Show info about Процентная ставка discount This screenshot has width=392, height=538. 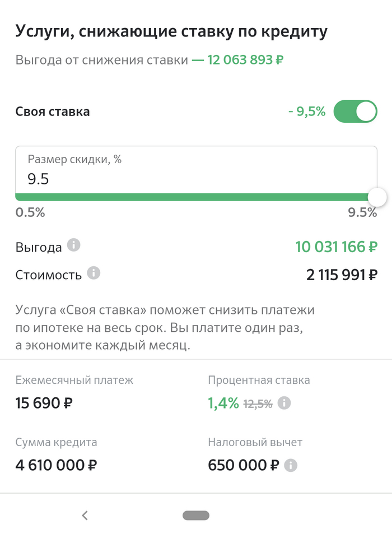(x=284, y=402)
